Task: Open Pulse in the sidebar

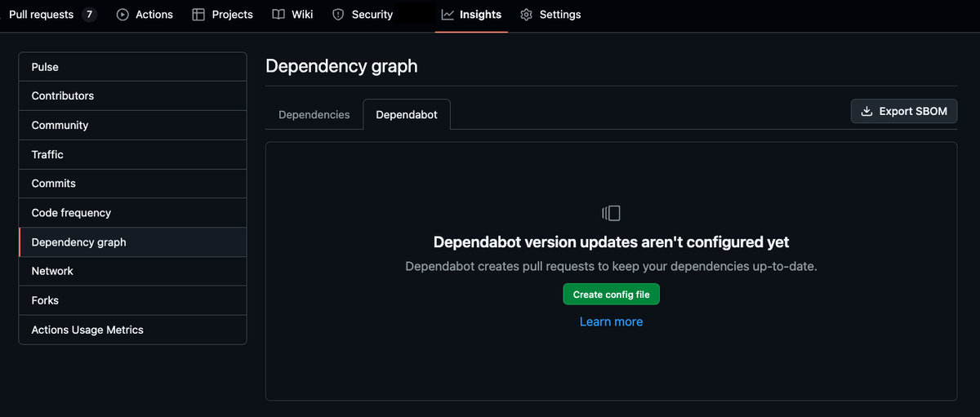Action: [132, 67]
